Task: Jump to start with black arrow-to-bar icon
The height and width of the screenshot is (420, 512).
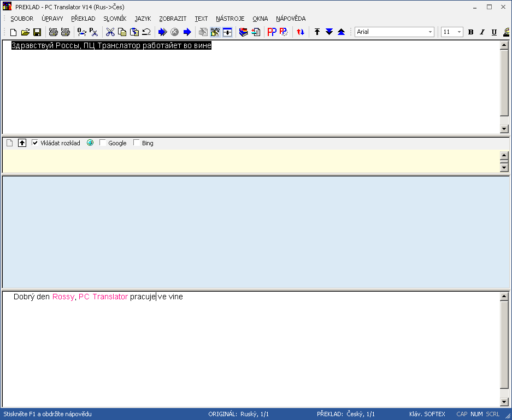Action: coord(317,32)
